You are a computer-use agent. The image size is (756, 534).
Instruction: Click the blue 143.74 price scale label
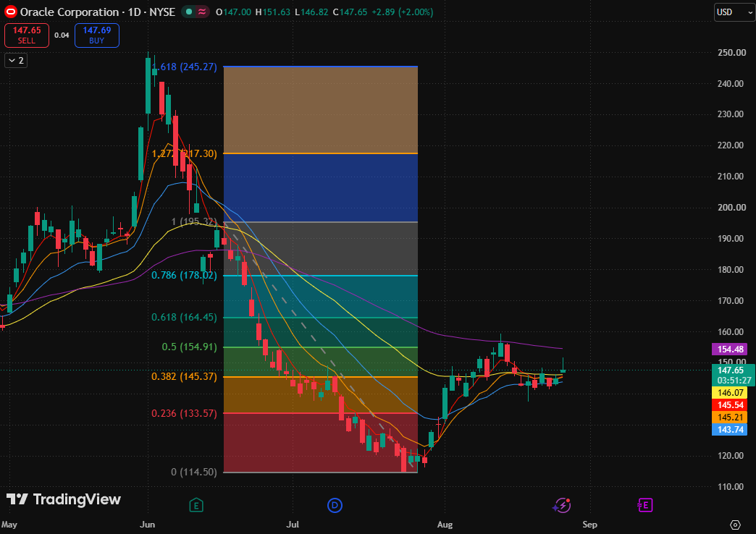point(731,429)
